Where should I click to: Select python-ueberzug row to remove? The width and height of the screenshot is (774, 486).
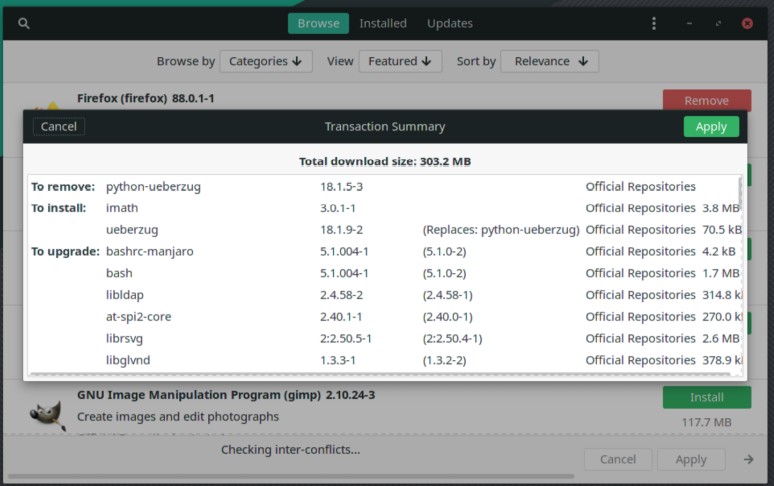point(385,187)
